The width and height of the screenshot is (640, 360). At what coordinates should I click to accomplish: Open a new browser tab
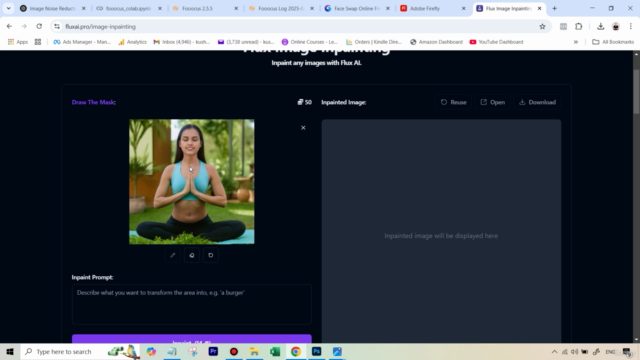pos(554,8)
